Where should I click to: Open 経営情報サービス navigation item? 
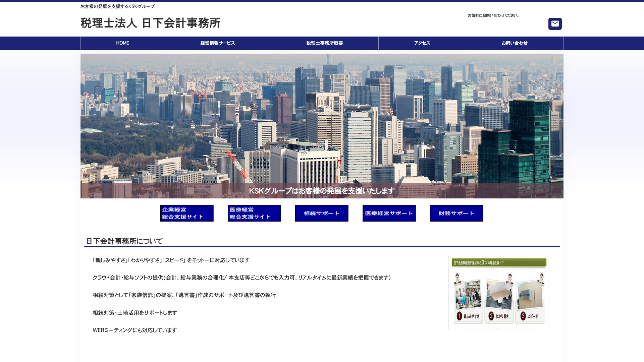(x=218, y=43)
